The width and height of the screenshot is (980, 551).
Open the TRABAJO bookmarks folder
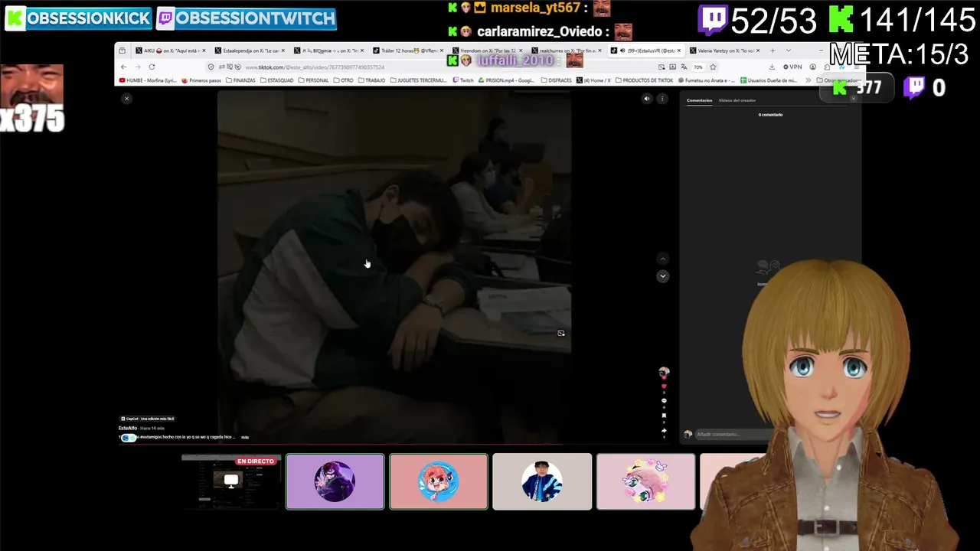coord(372,80)
